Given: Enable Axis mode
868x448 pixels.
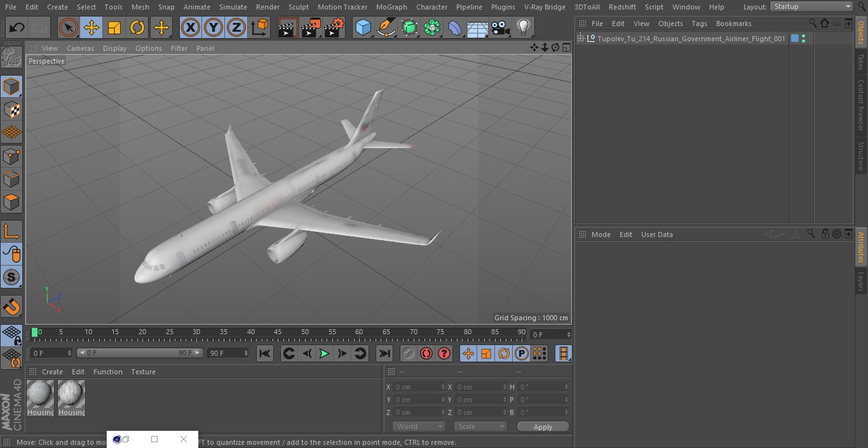Looking at the screenshot, I should [11, 231].
